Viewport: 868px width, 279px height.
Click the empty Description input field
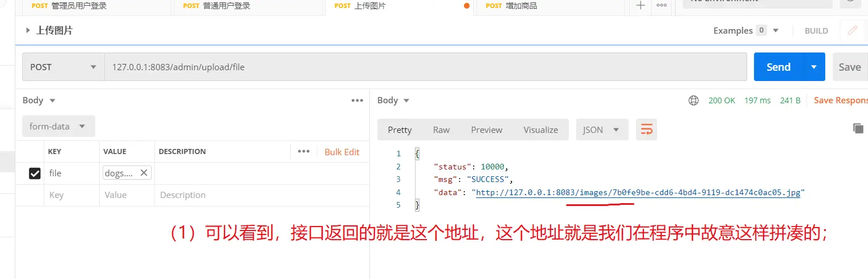click(262, 195)
